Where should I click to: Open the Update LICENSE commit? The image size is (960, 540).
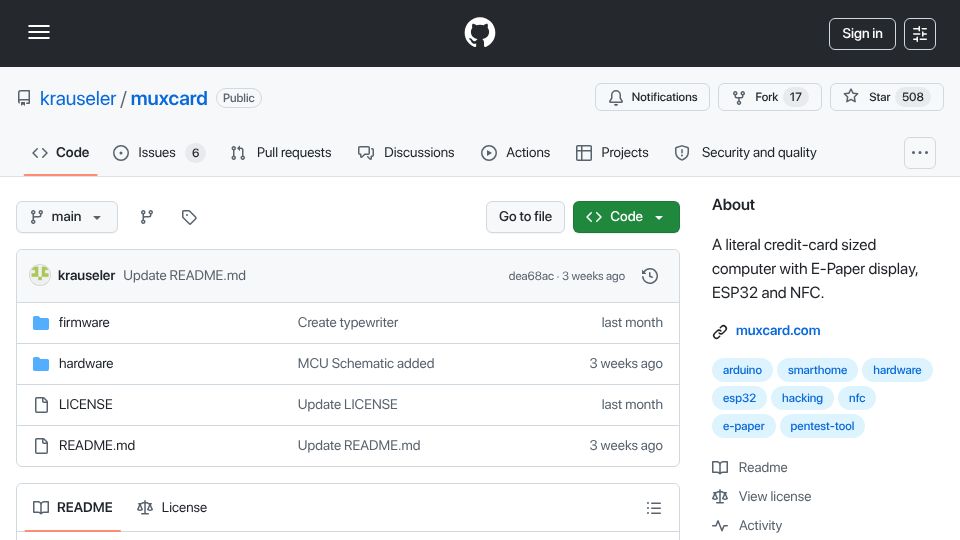[347, 405]
